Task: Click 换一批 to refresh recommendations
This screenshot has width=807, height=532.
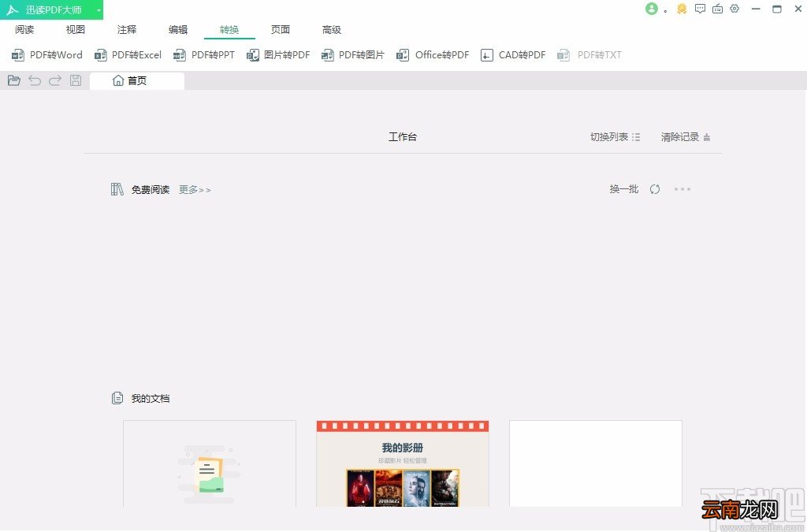Action: [624, 189]
